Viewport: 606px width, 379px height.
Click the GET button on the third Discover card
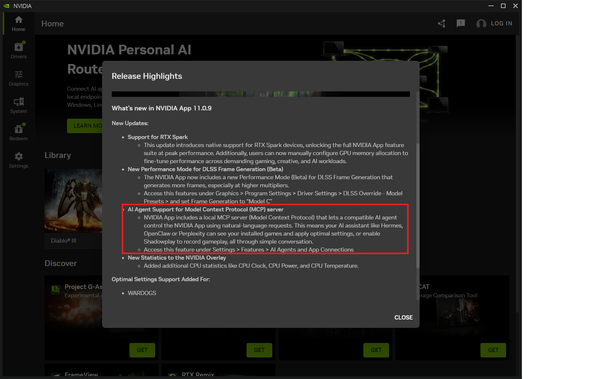coord(376,350)
